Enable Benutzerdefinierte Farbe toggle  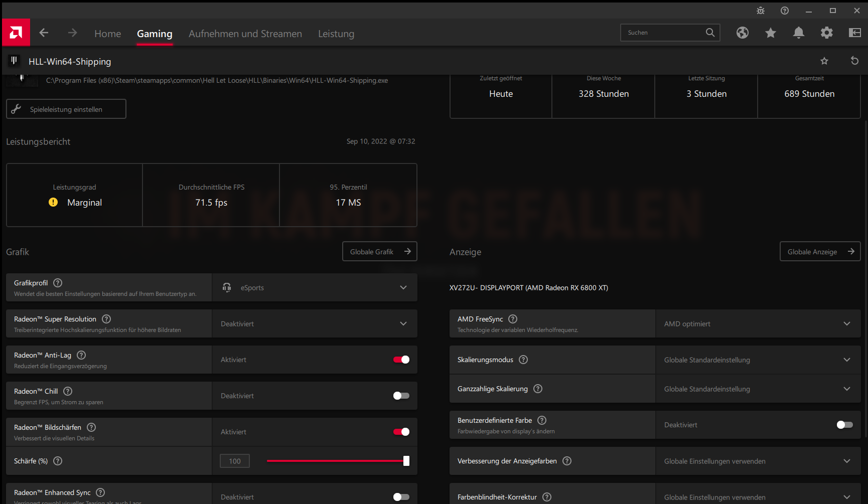pos(845,425)
